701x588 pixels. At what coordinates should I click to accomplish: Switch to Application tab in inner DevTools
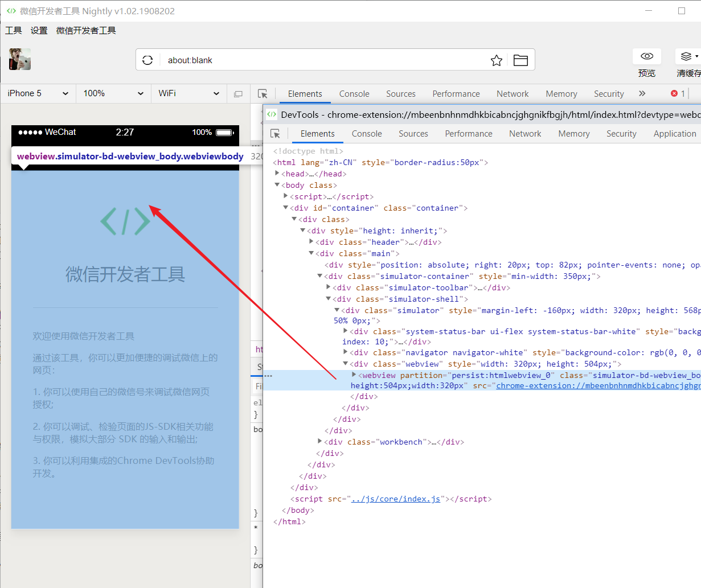point(675,134)
